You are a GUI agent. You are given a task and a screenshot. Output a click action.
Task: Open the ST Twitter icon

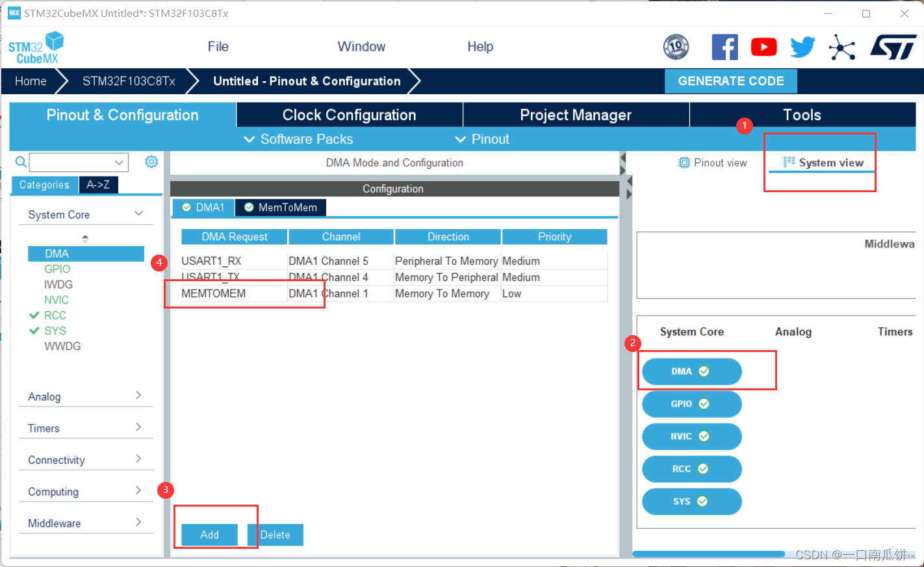coord(803,47)
